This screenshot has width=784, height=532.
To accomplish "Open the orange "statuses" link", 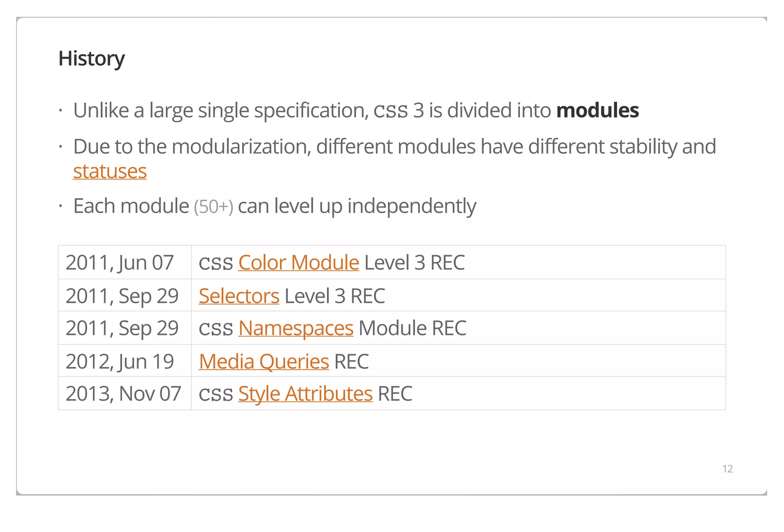I will point(110,171).
